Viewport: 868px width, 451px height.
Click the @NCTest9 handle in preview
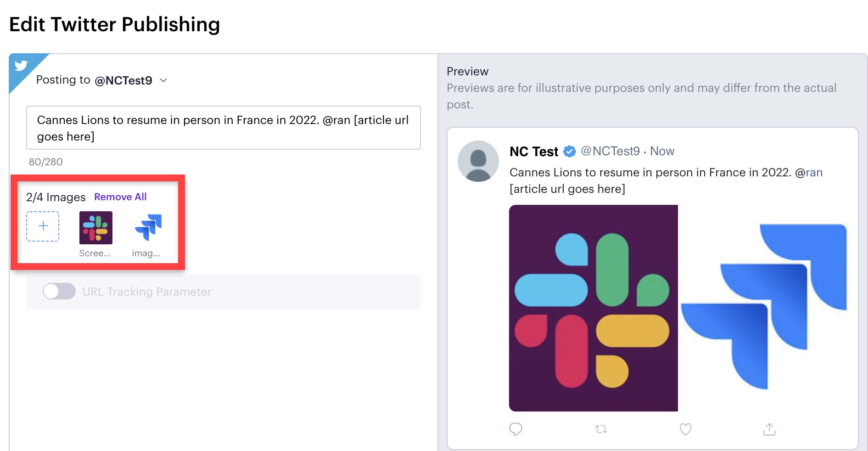(610, 151)
